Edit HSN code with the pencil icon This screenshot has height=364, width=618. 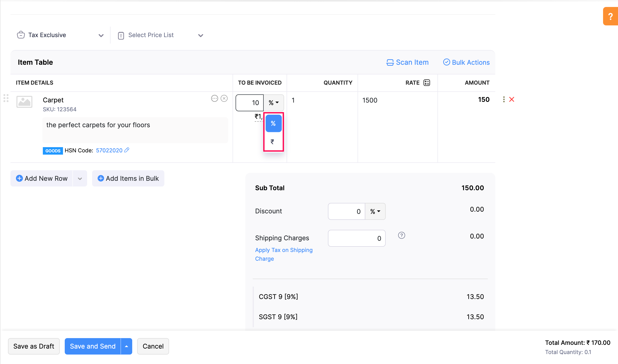tap(127, 150)
